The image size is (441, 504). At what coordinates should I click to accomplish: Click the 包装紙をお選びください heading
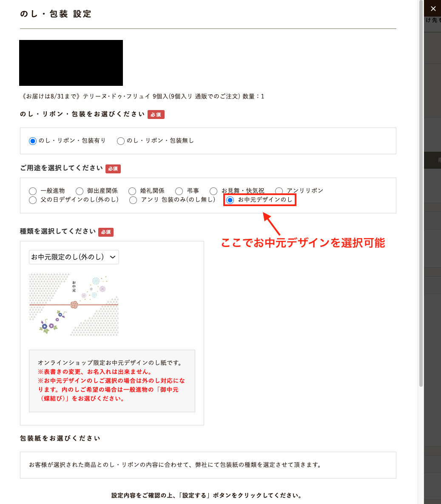tap(60, 439)
